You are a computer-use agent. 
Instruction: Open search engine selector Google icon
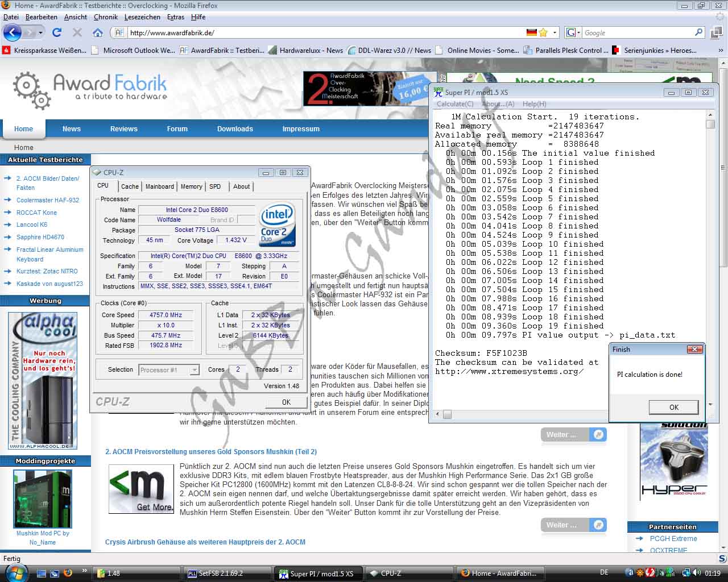571,32
